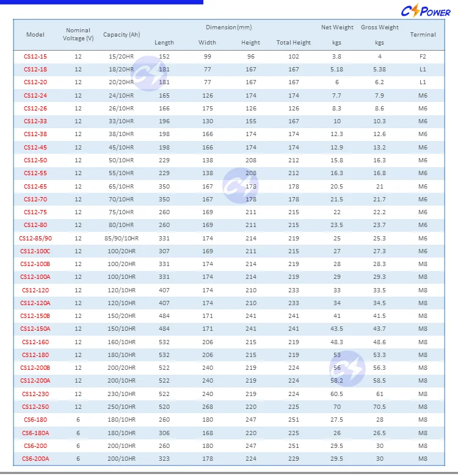The image size is (458, 476).
Task: Select model name CS12-150A
Action: pyautogui.click(x=35, y=329)
